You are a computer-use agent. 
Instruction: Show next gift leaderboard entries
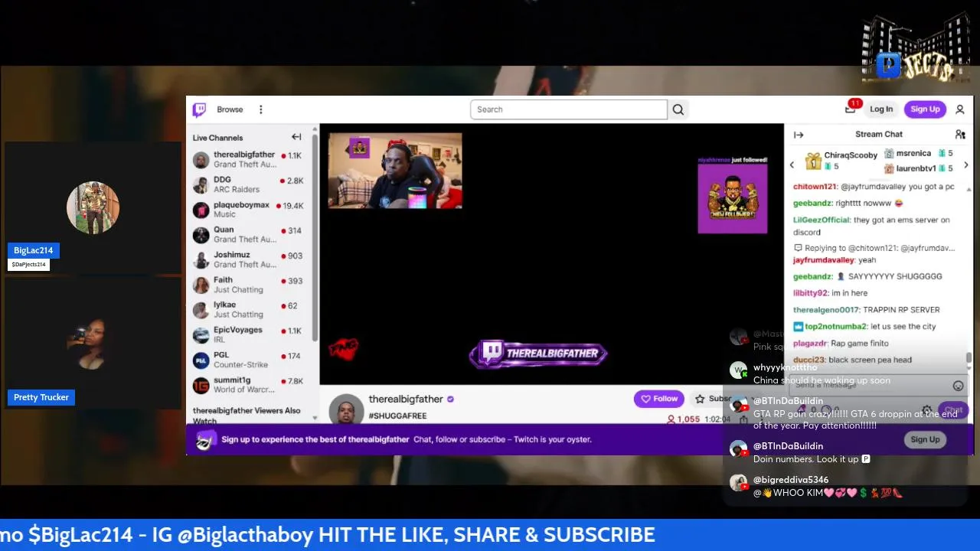click(x=965, y=165)
